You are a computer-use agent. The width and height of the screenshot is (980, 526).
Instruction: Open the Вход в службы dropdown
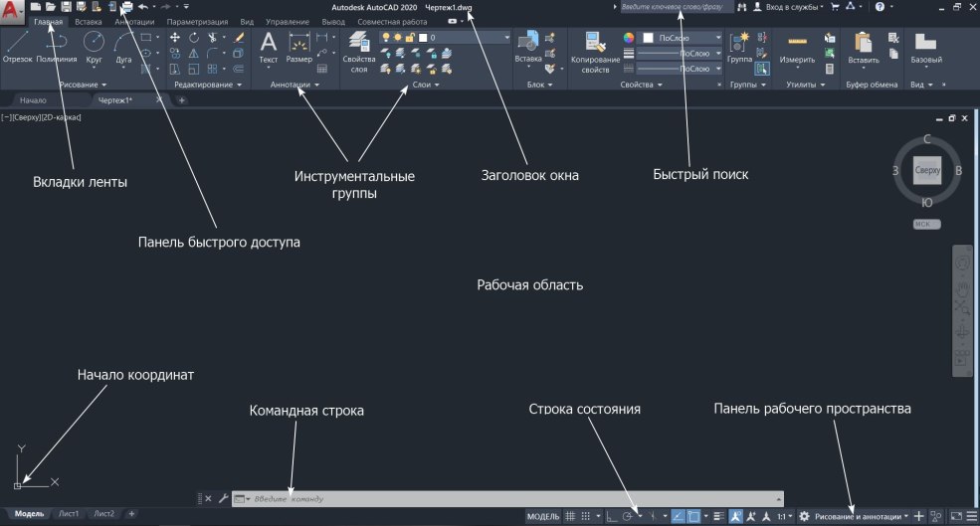[x=794, y=7]
